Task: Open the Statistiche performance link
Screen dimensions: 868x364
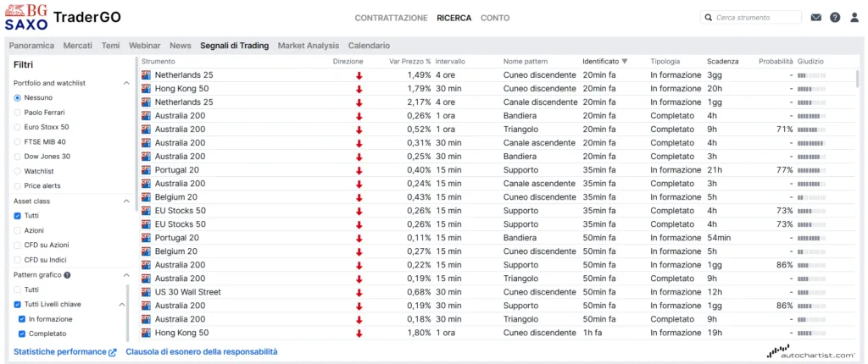Action: pos(60,352)
